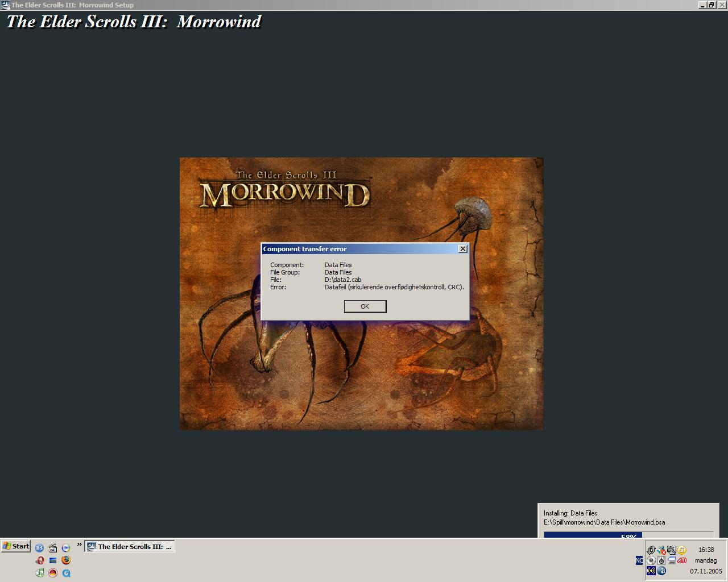Click the 'mandag' weekday text in tray
728x582 pixels.
(x=706, y=560)
